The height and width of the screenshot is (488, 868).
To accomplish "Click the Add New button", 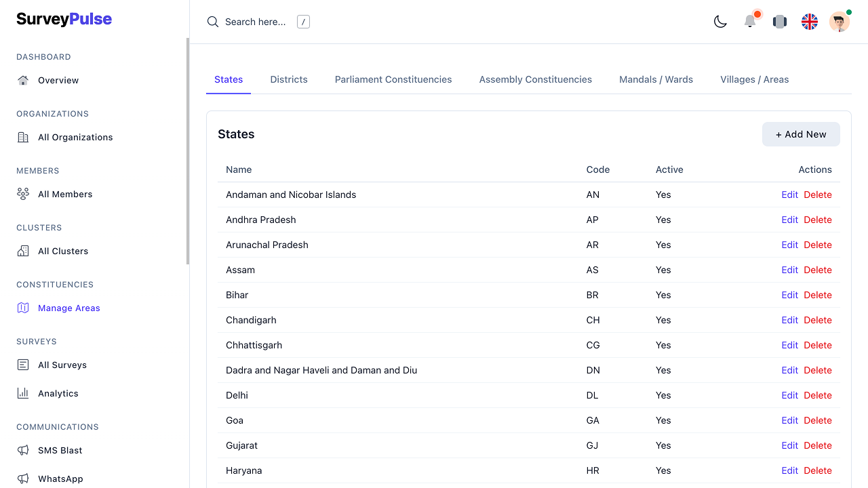I will coord(801,134).
